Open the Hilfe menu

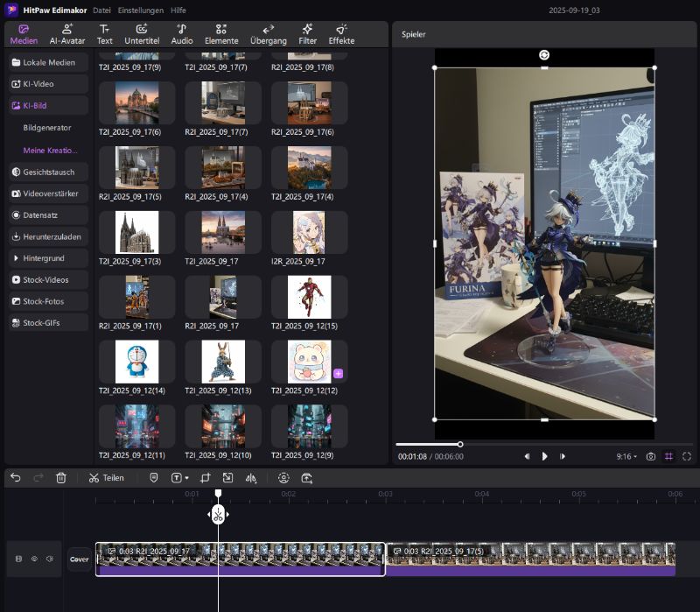[x=178, y=11]
